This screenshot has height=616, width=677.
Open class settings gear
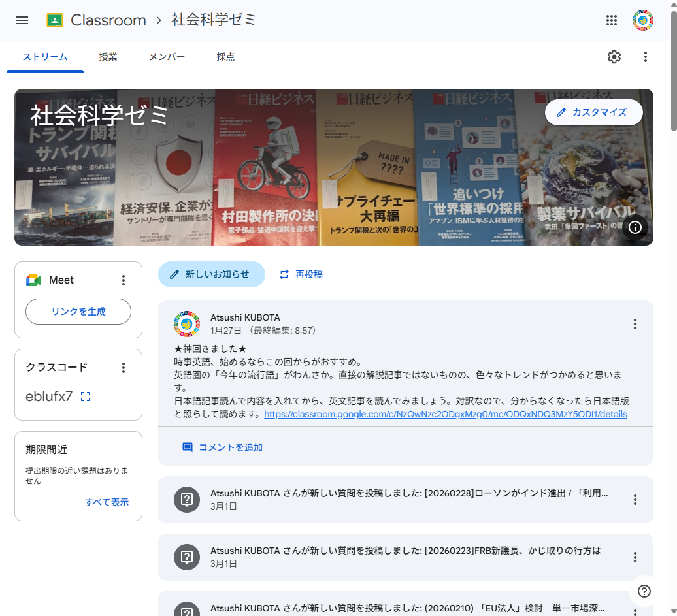pyautogui.click(x=614, y=57)
